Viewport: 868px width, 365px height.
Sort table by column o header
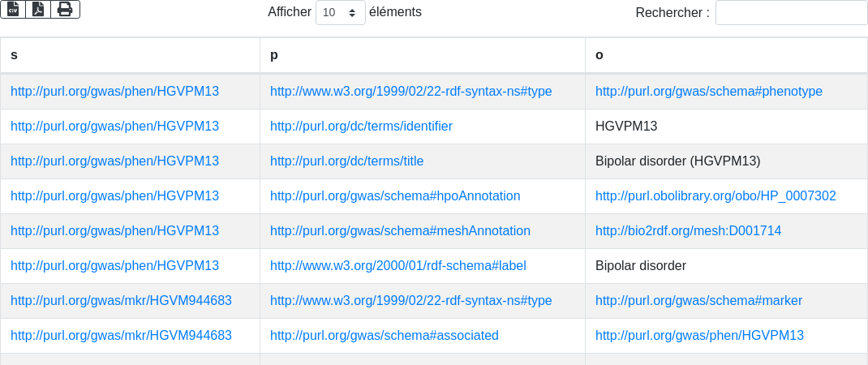pos(726,55)
